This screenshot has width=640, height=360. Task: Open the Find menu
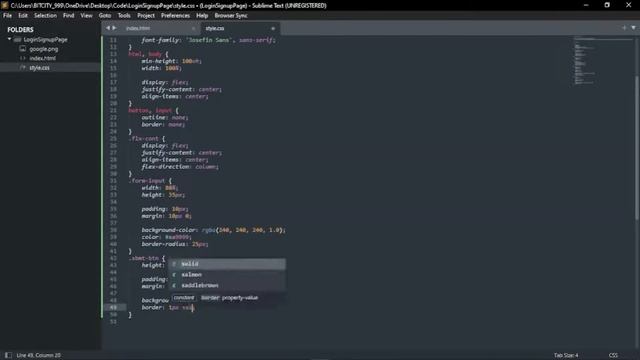[69, 16]
